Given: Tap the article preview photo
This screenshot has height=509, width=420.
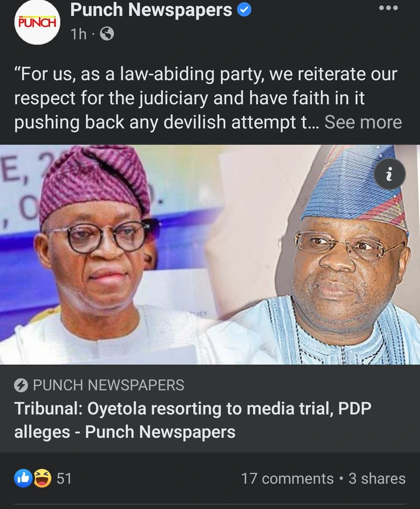Looking at the screenshot, I should (x=210, y=254).
